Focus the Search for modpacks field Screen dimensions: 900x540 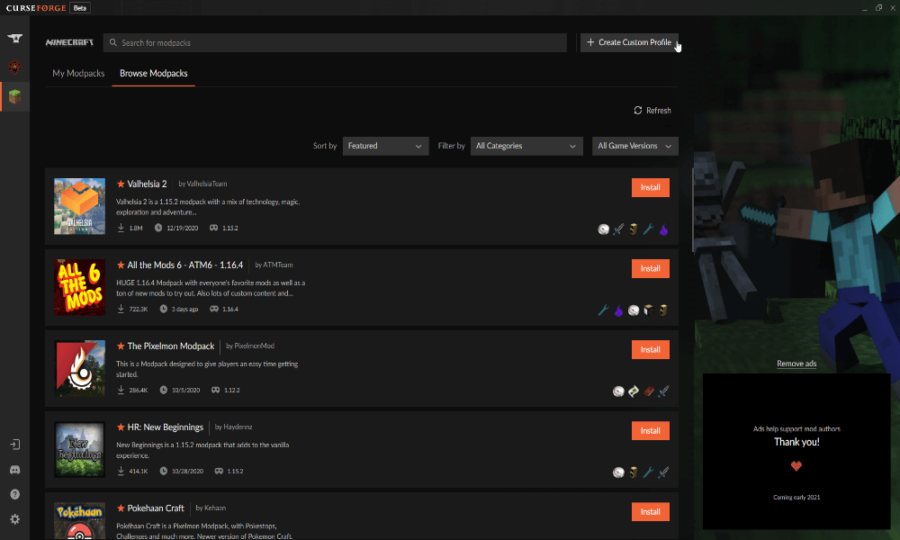[335, 42]
